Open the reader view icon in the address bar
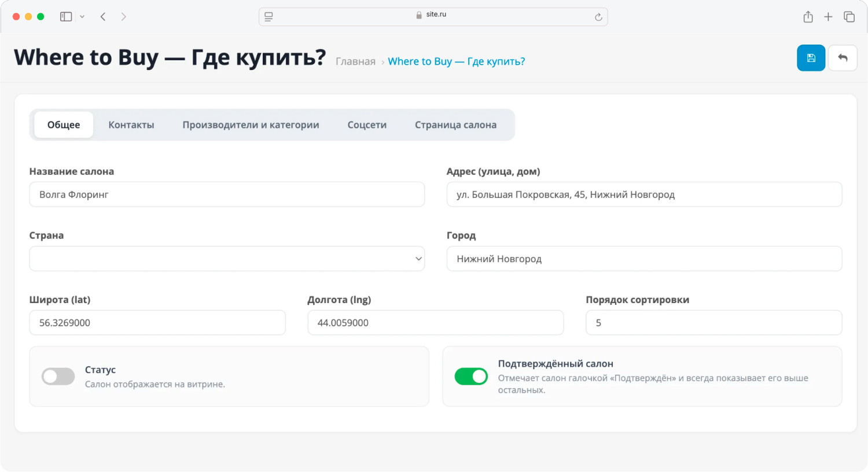868x472 pixels. coord(269,17)
